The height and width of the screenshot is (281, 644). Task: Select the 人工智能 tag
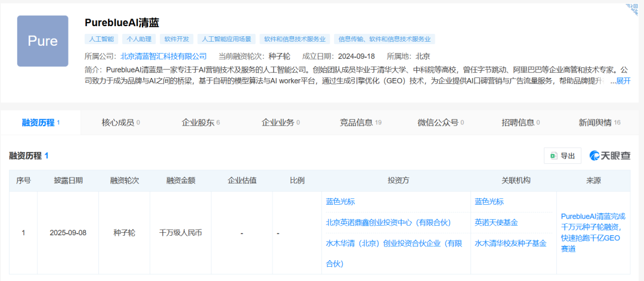(x=101, y=39)
